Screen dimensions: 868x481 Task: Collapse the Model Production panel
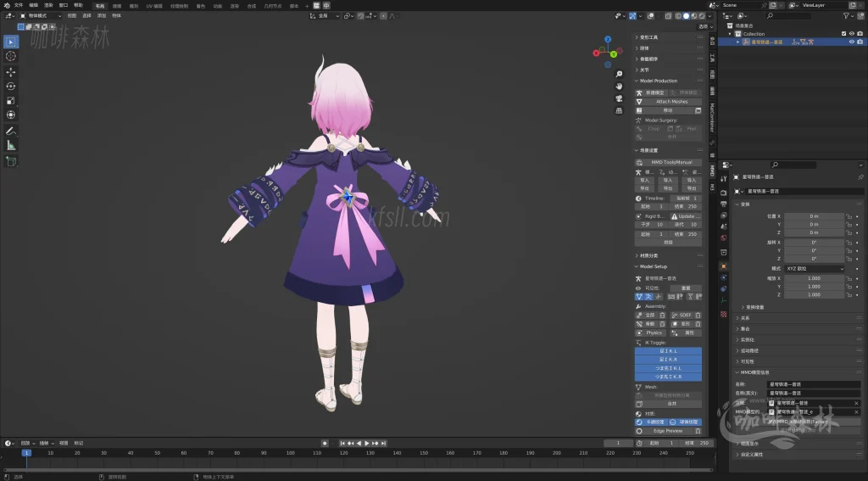pos(658,81)
